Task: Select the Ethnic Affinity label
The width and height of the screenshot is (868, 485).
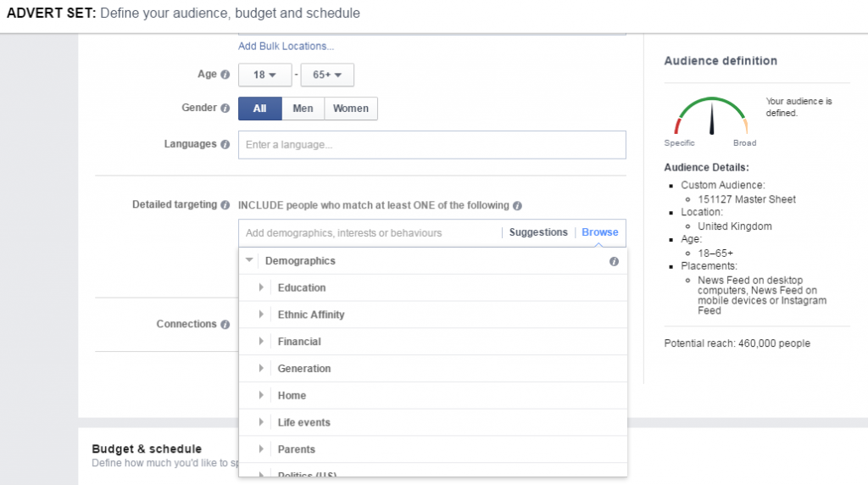Action: tap(311, 315)
